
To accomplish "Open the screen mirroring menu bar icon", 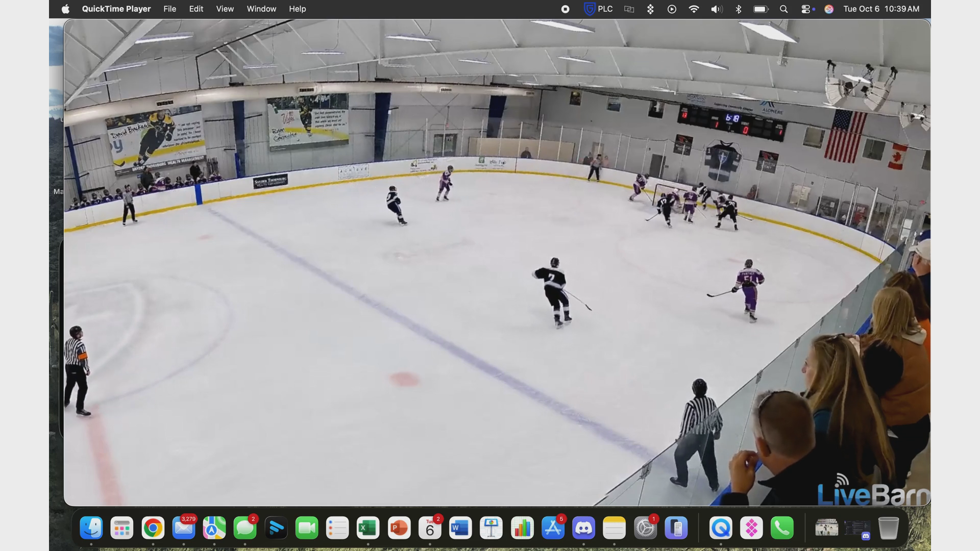I will point(629,9).
